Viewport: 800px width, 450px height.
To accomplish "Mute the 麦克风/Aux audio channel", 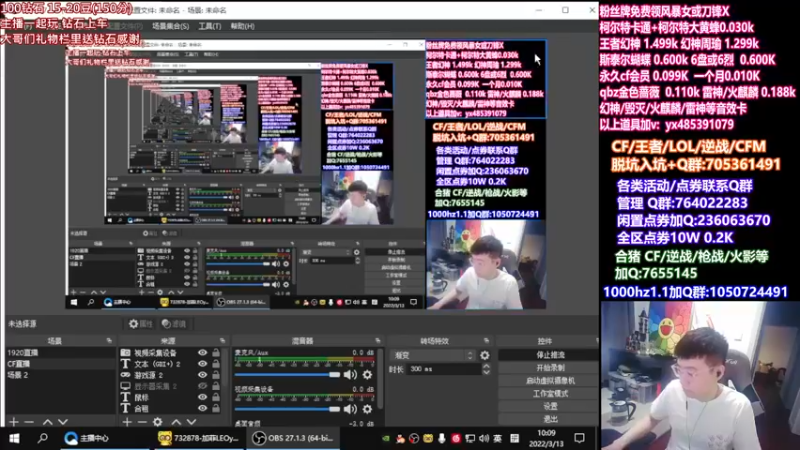I will pyautogui.click(x=350, y=374).
